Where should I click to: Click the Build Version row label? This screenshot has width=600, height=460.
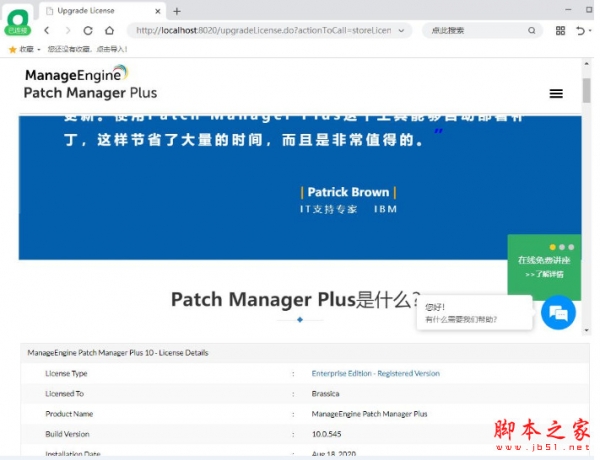pyautogui.click(x=67, y=434)
